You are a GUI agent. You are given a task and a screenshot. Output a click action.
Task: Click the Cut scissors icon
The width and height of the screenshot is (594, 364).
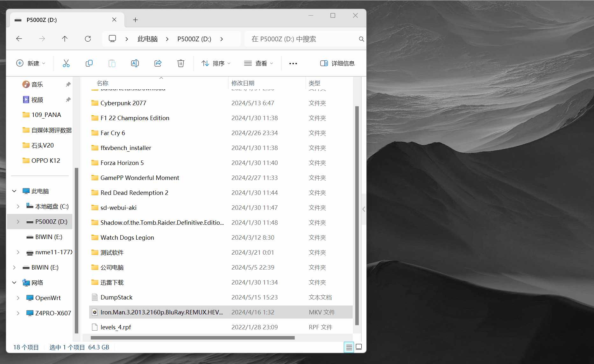click(66, 63)
